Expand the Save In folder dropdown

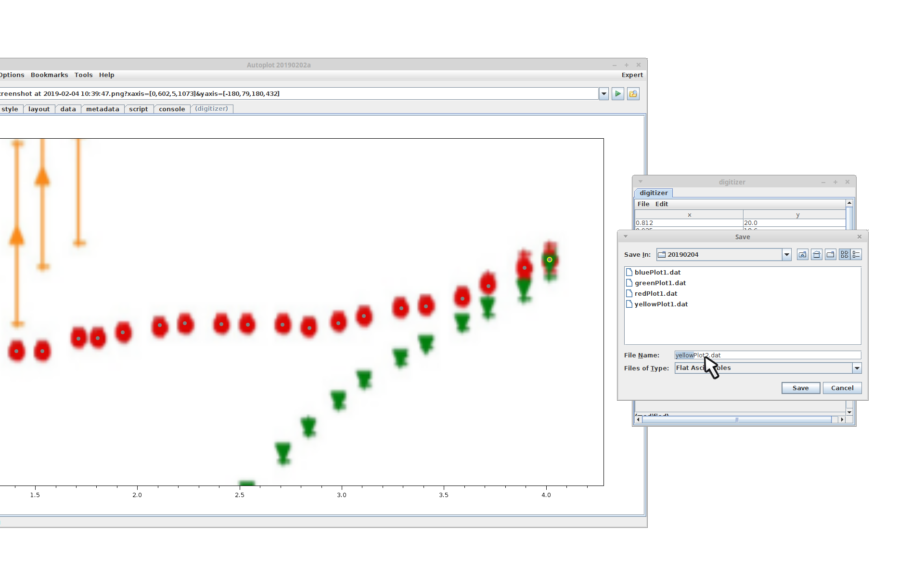pyautogui.click(x=786, y=255)
